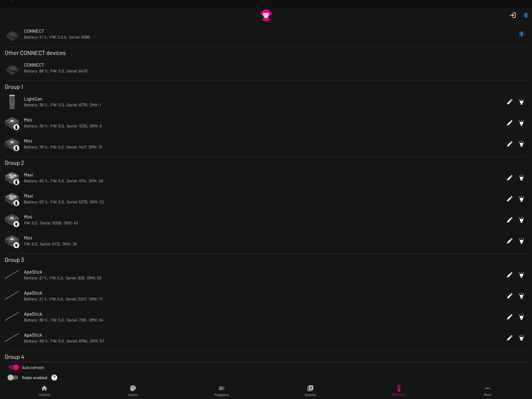Image resolution: width=532 pixels, height=399 pixels.
Task: Click the bulb icon for ApeStick Serial 3207
Action: (521, 296)
